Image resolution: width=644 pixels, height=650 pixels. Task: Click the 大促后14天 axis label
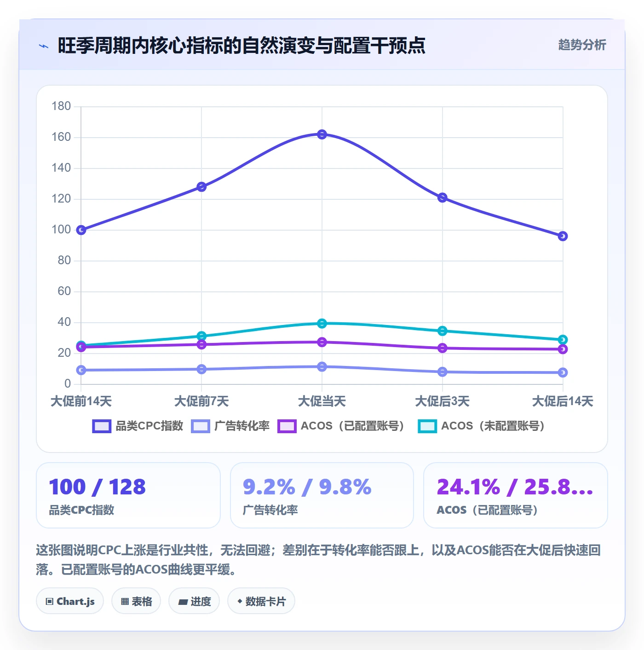(x=563, y=401)
